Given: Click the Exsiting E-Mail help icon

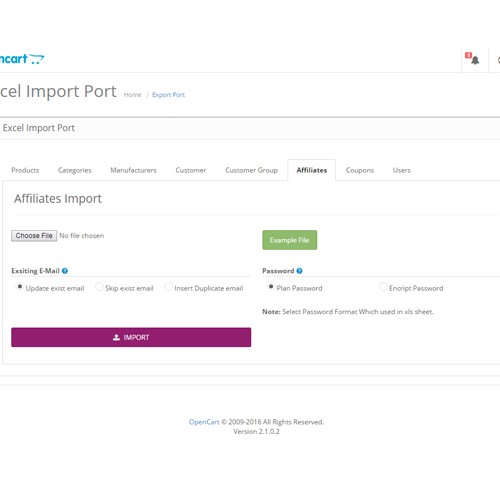Looking at the screenshot, I should coord(65,271).
